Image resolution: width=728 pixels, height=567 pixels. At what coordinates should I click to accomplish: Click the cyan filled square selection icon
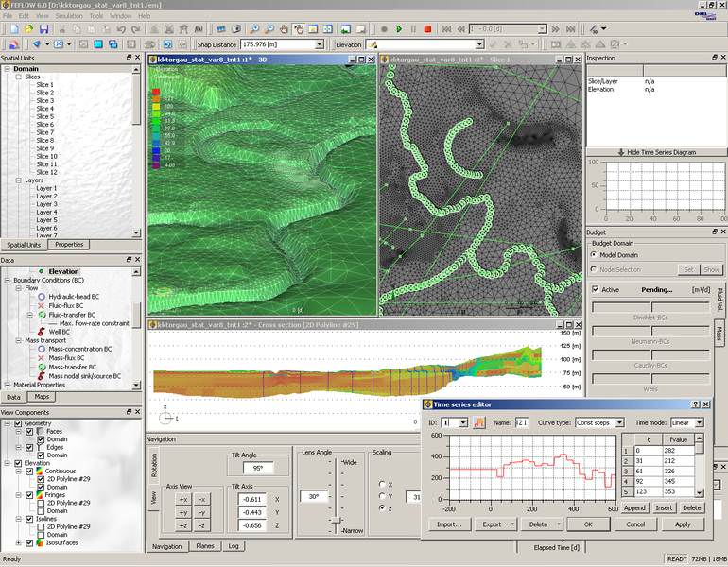(98, 44)
